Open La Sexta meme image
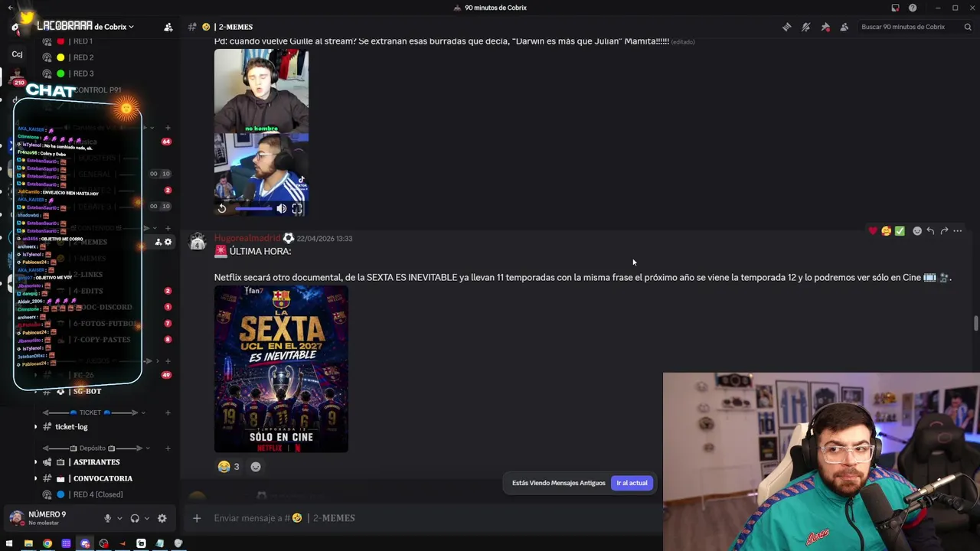 tap(281, 369)
